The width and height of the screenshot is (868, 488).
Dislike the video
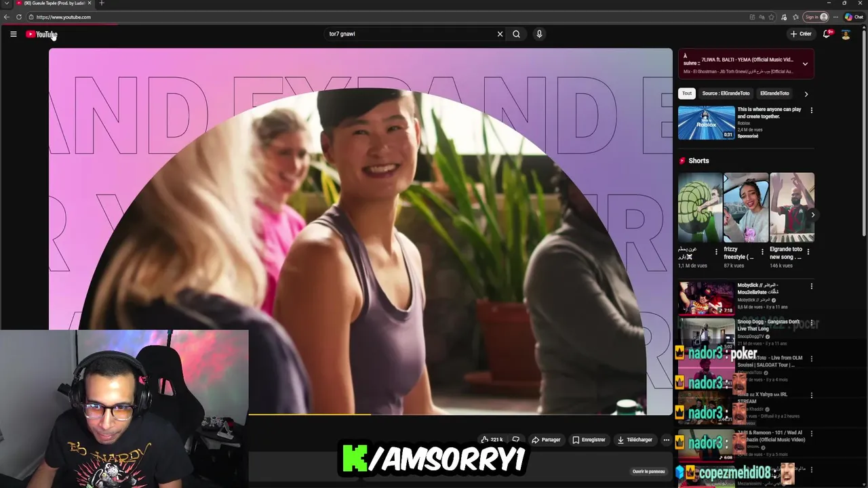(516, 440)
